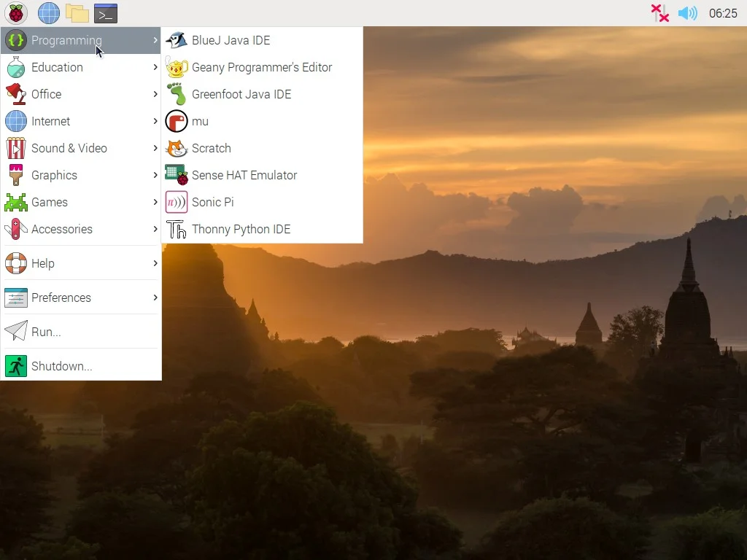Viewport: 747px width, 560px height.
Task: Click the Graphics paintbrush icon
Action: (16, 175)
